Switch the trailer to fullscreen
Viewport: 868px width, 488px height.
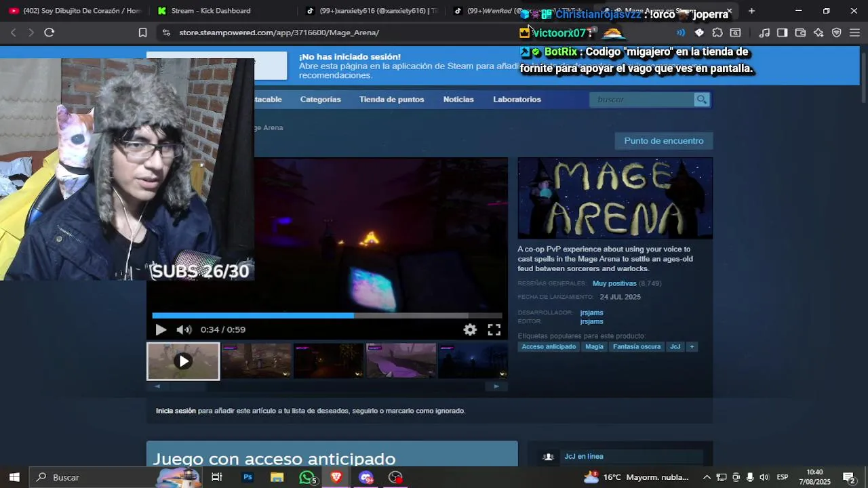pos(494,329)
